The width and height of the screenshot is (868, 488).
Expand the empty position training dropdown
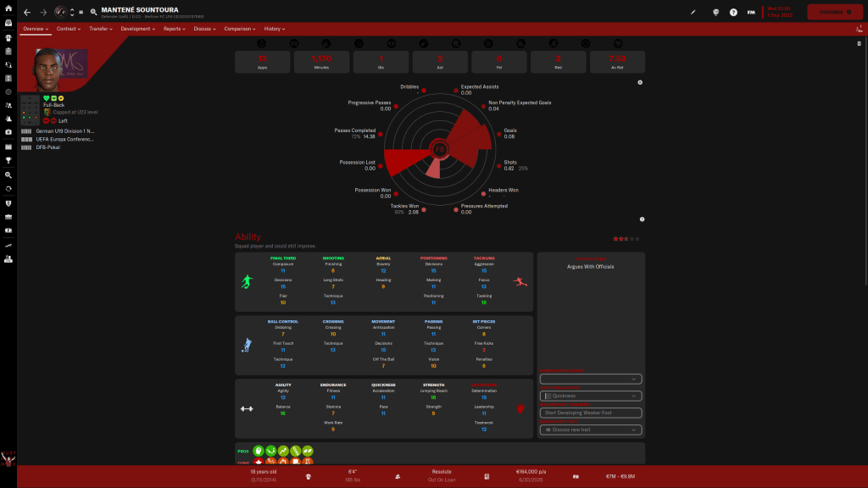coord(590,379)
